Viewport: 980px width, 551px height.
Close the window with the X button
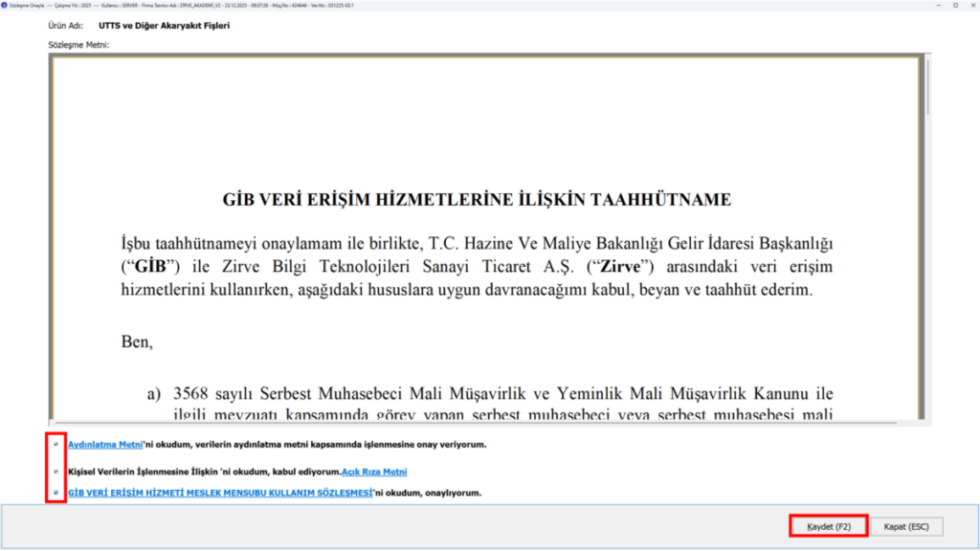coord(973,5)
